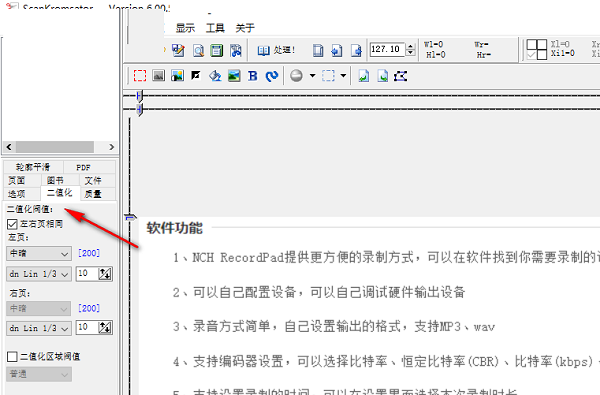Open the 右页 dn Lin 1/3 dropdown

click(39, 328)
